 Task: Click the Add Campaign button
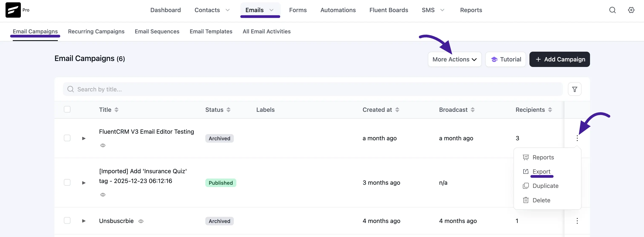[559, 59]
